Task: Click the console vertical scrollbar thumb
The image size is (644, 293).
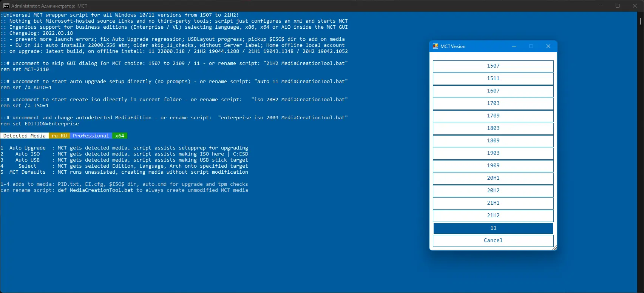Action: (x=641, y=21)
